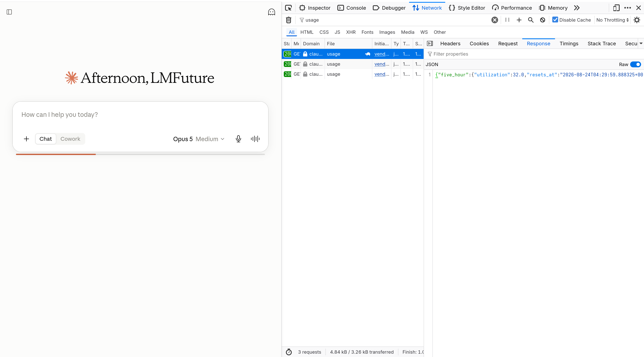Collapse the request details pane
The width and height of the screenshot is (644, 357).
430,43
